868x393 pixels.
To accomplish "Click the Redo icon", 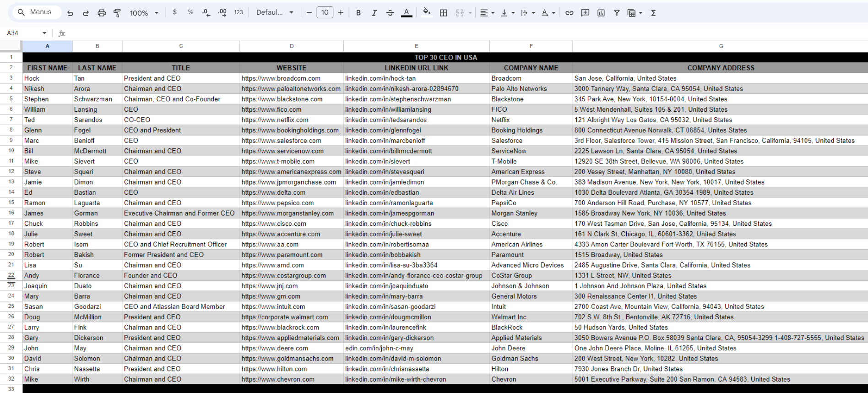I will pyautogui.click(x=86, y=13).
